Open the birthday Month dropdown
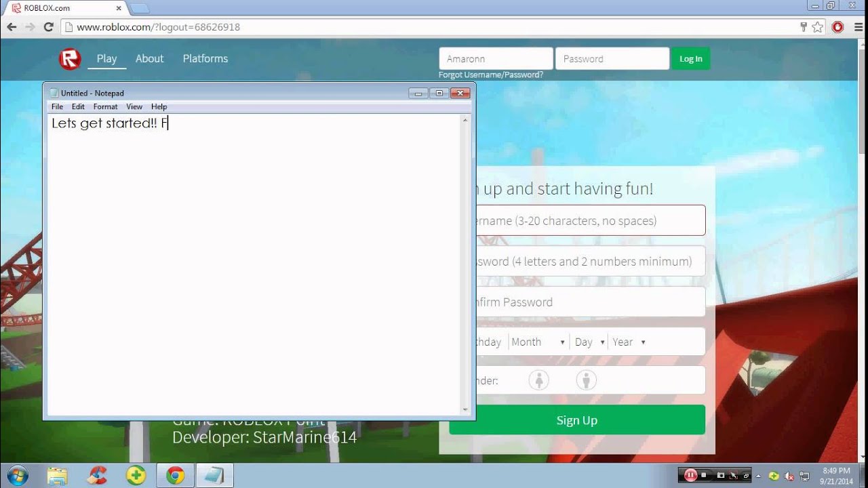 (538, 342)
